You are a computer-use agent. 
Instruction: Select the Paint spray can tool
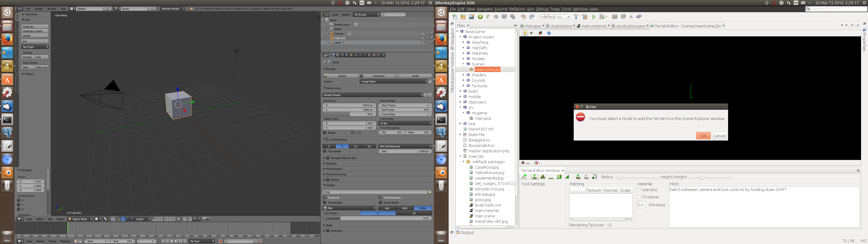pos(594,177)
